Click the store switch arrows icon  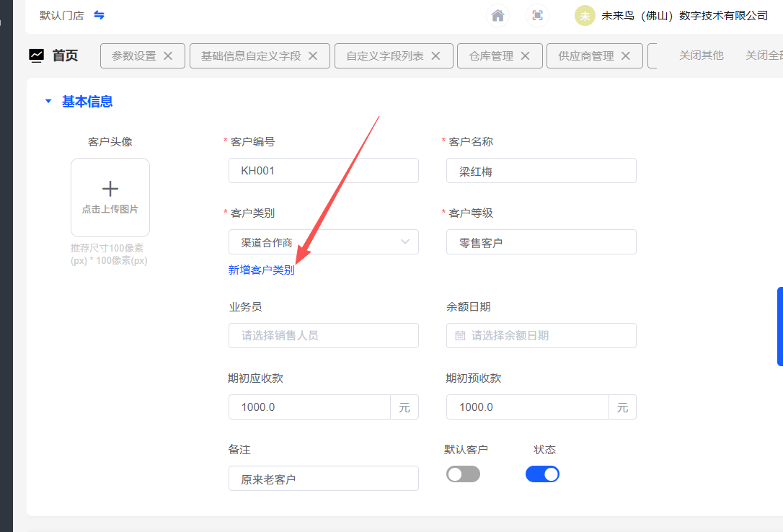pos(99,15)
